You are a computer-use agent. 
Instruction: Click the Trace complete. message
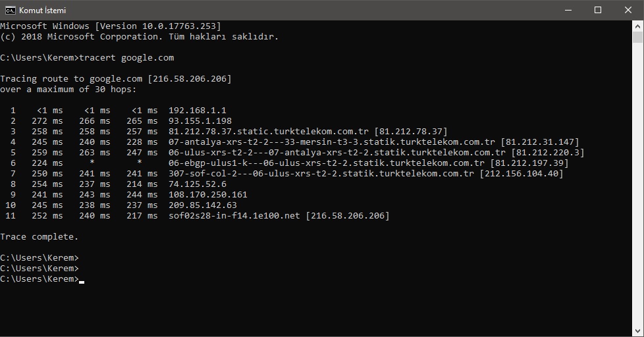[x=39, y=237]
